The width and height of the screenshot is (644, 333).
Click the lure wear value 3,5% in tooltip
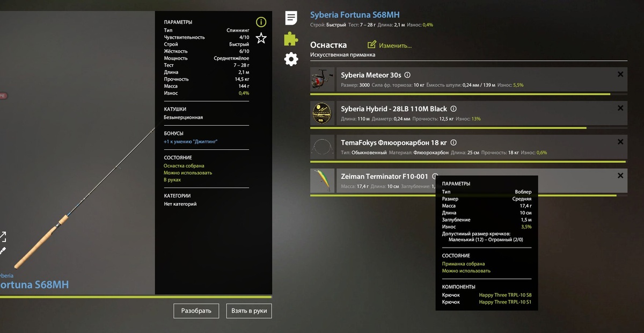tap(526, 227)
